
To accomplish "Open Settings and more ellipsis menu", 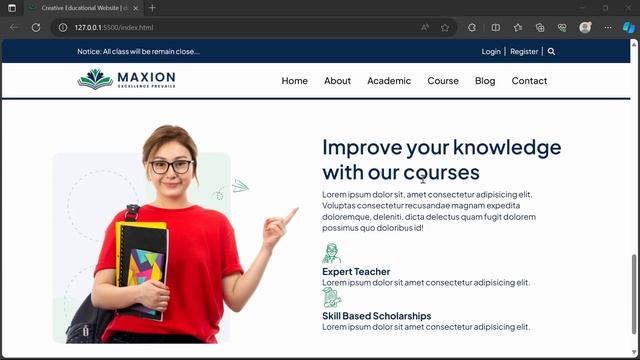I will 608,27.
